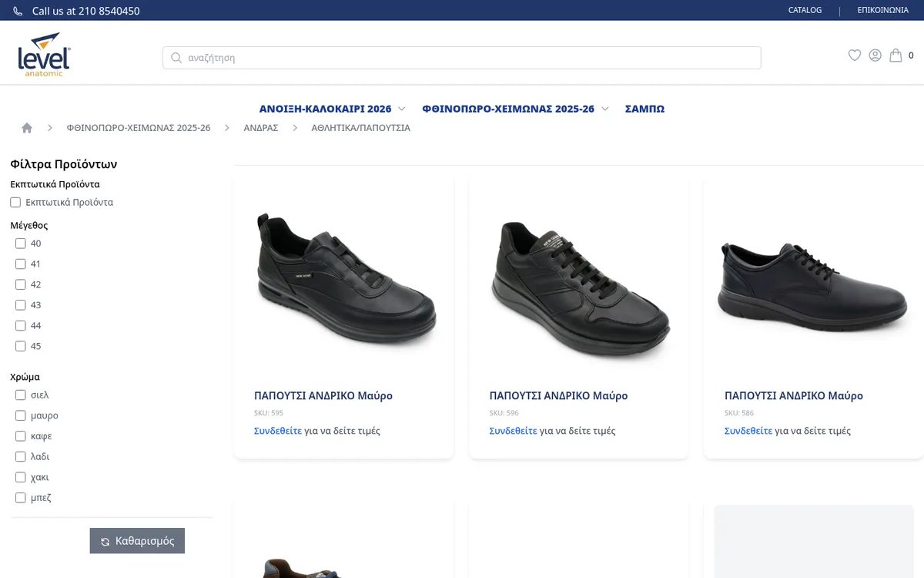Click refresh icon on Καθαρισμός button
The image size is (924, 578).
(x=105, y=542)
